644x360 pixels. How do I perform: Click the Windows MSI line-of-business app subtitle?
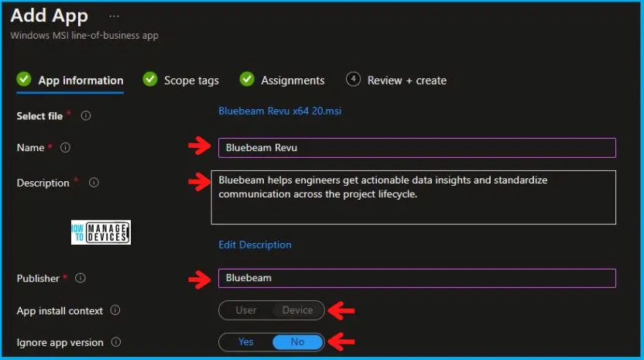[84, 36]
